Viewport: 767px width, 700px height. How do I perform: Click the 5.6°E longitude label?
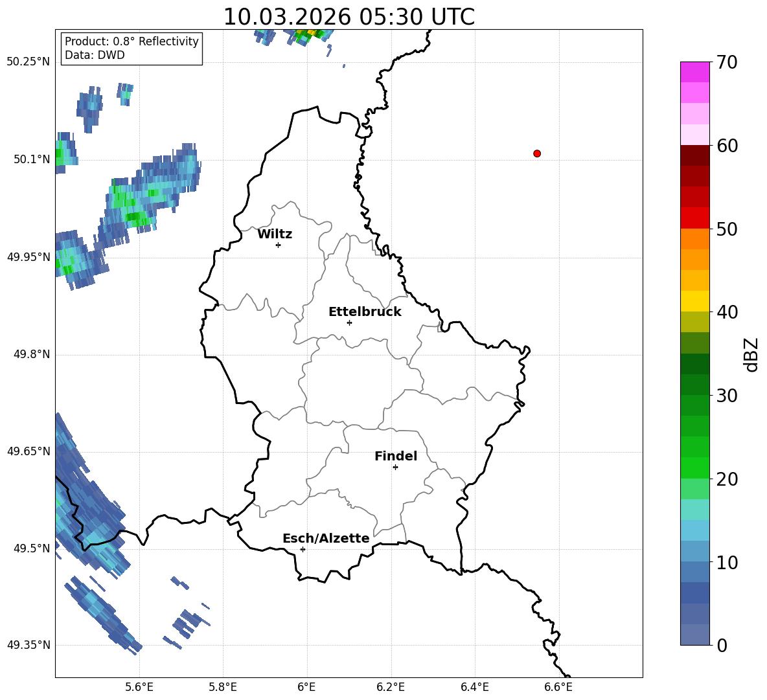tap(139, 687)
